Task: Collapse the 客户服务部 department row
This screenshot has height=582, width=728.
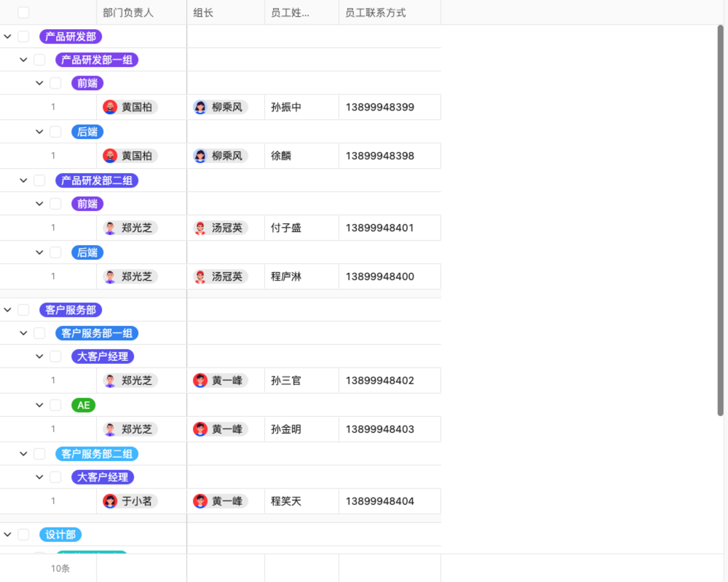Action: [7, 309]
